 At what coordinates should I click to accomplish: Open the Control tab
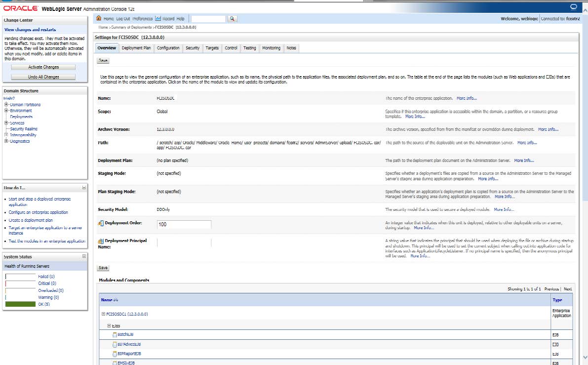point(231,48)
